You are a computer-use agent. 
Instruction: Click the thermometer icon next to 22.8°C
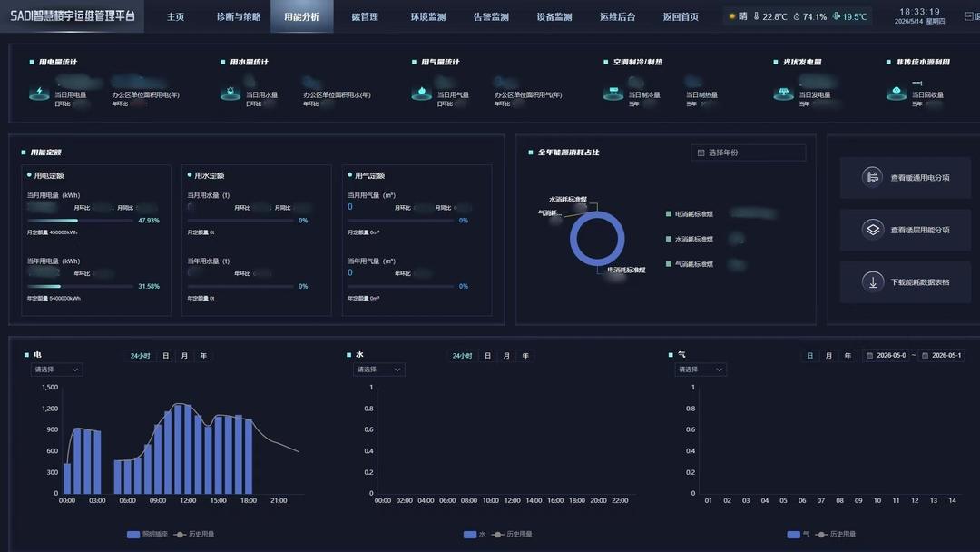756,16
